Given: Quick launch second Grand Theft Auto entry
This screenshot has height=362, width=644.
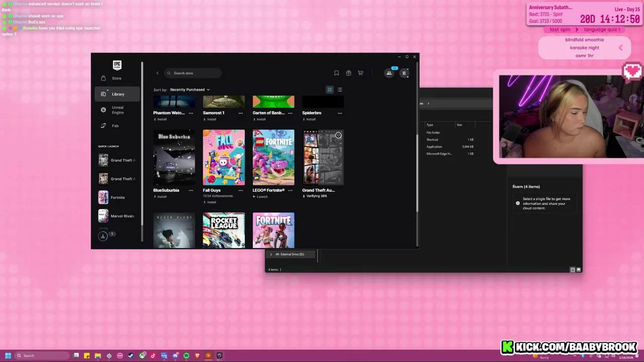Looking at the screenshot, I should point(117,179).
